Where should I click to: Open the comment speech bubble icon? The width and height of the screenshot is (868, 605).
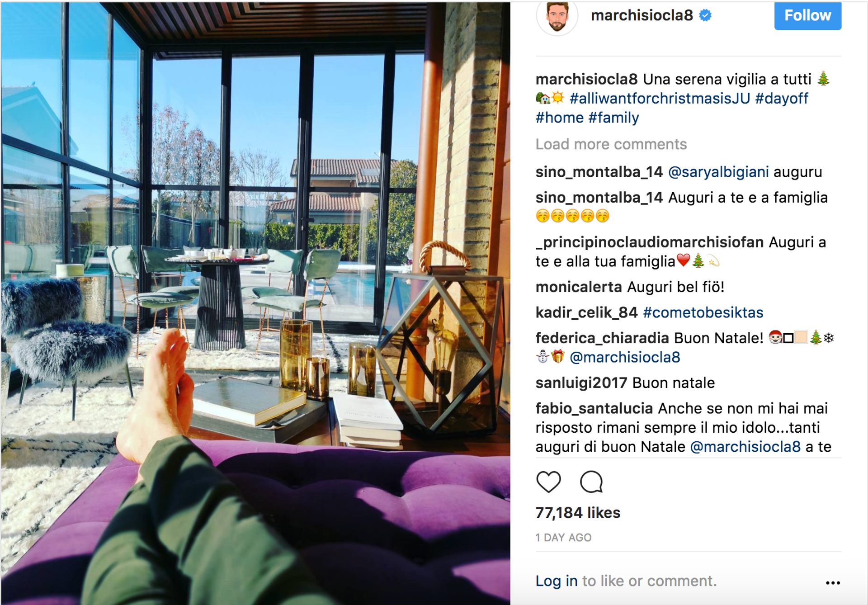591,482
